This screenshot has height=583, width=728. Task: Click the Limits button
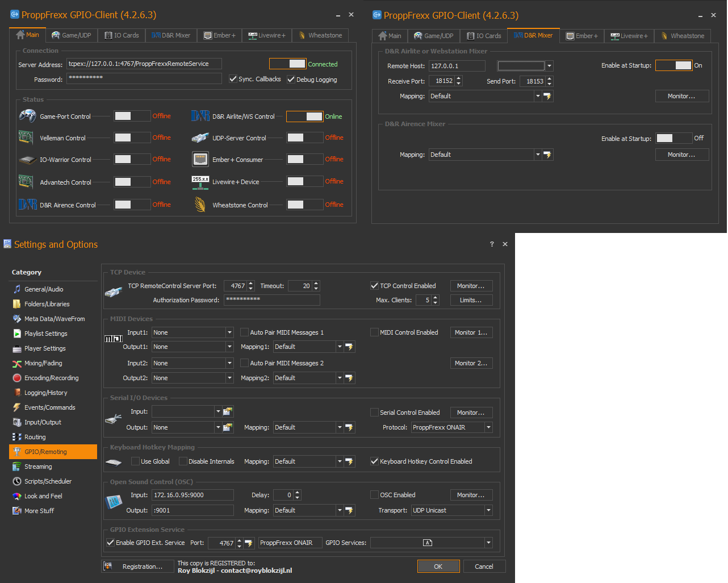coord(471,300)
